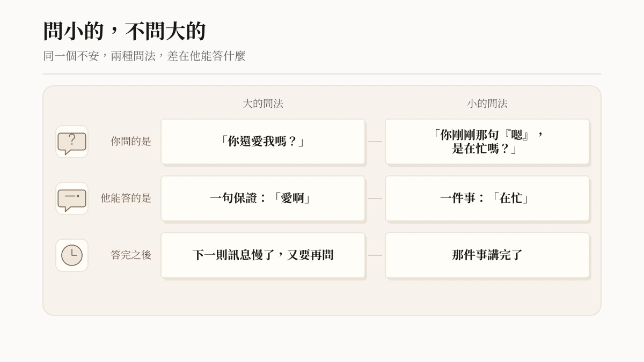Click the 那件事講完了 card
Screen dimensions: 644x362
click(487, 255)
